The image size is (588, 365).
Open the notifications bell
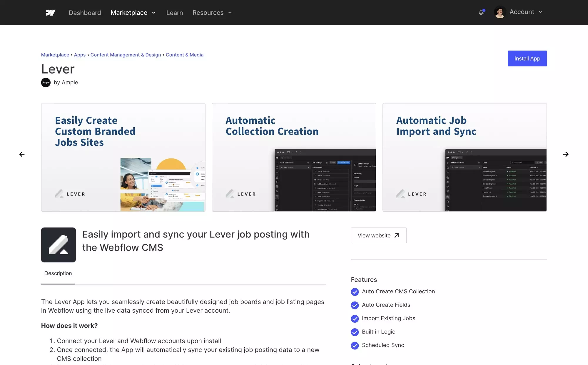pos(481,13)
